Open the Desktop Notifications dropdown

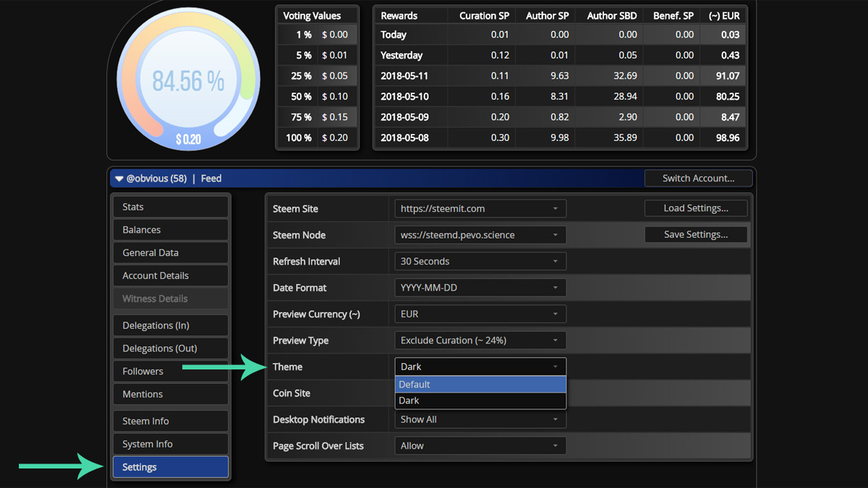480,419
